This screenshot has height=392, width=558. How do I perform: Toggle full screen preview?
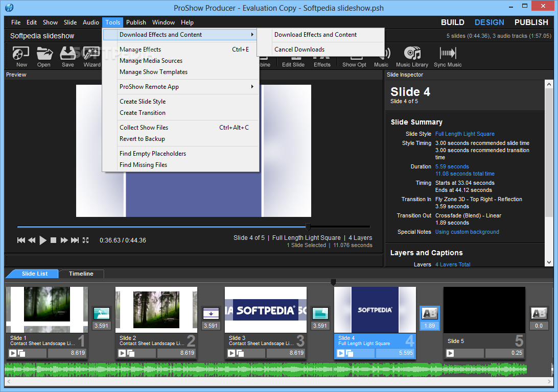[85, 240]
